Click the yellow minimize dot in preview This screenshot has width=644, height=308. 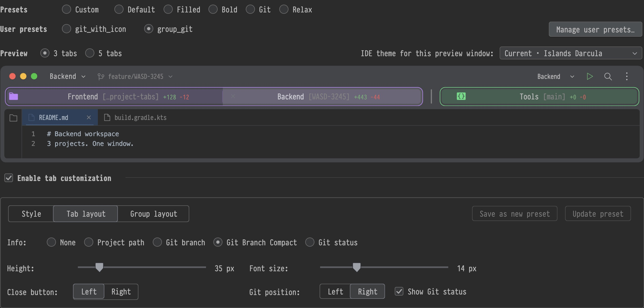(x=23, y=76)
